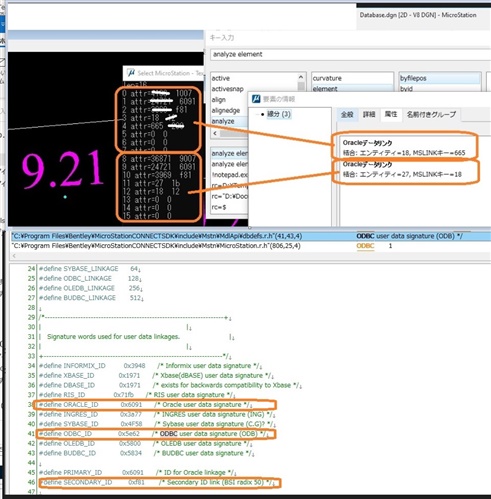Open the 名前付きグループ tab
The image size is (491, 499).
coord(431,115)
